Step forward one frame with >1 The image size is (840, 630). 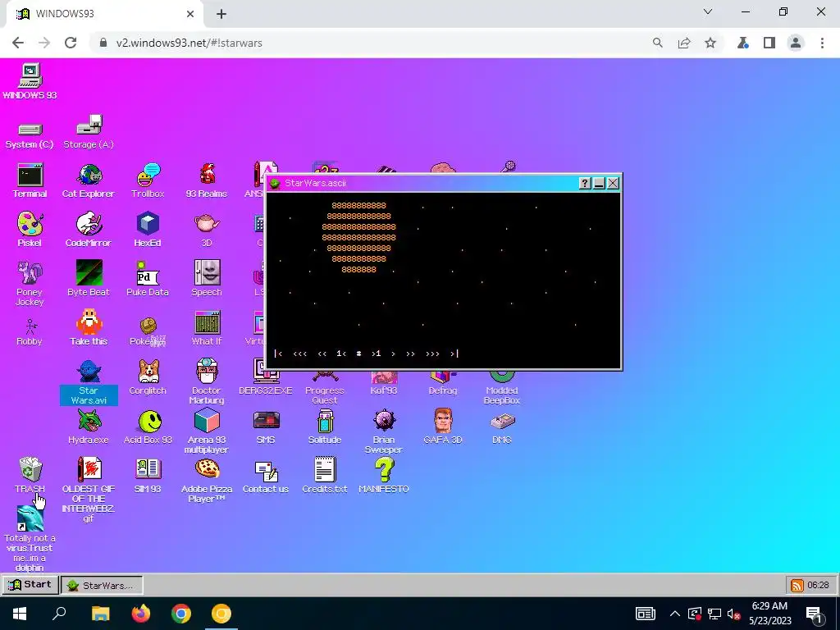[376, 354]
